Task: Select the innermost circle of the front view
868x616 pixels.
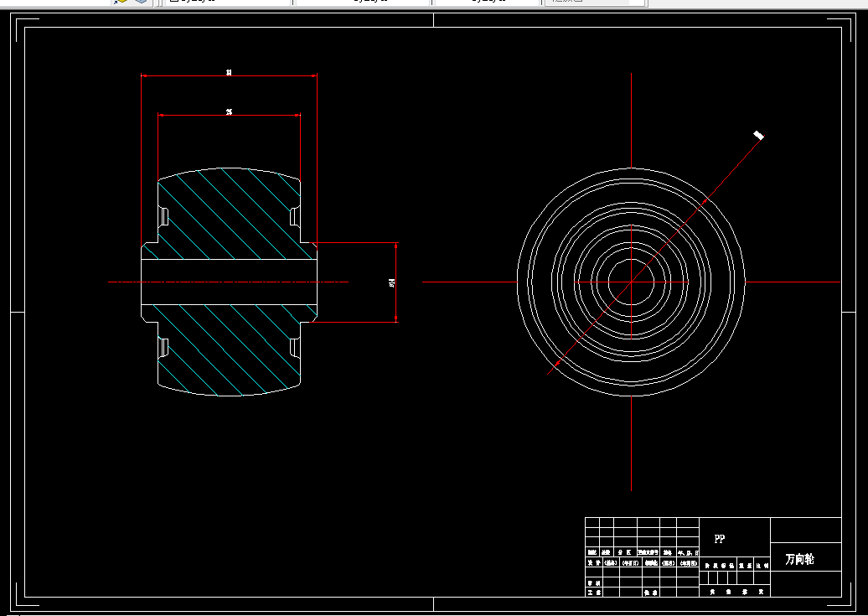Action: [x=631, y=282]
